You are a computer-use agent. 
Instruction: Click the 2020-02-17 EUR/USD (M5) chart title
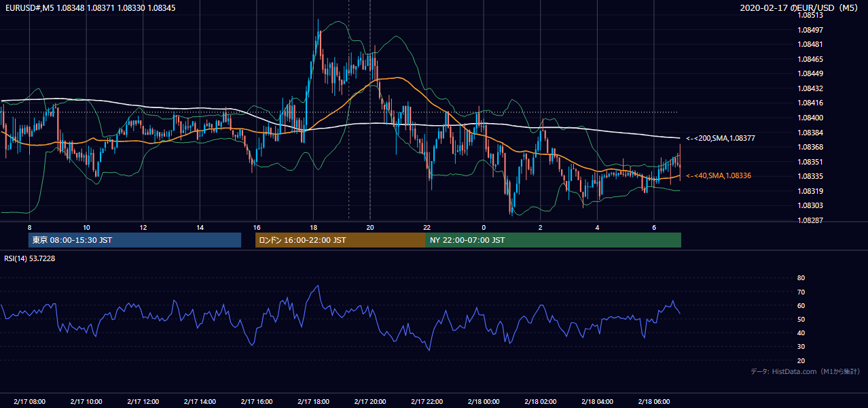point(799,7)
